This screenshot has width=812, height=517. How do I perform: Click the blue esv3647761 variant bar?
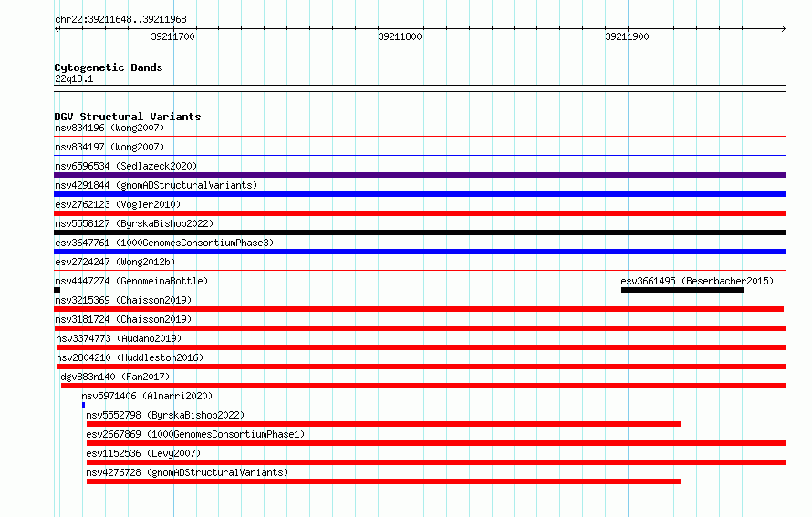420,252
